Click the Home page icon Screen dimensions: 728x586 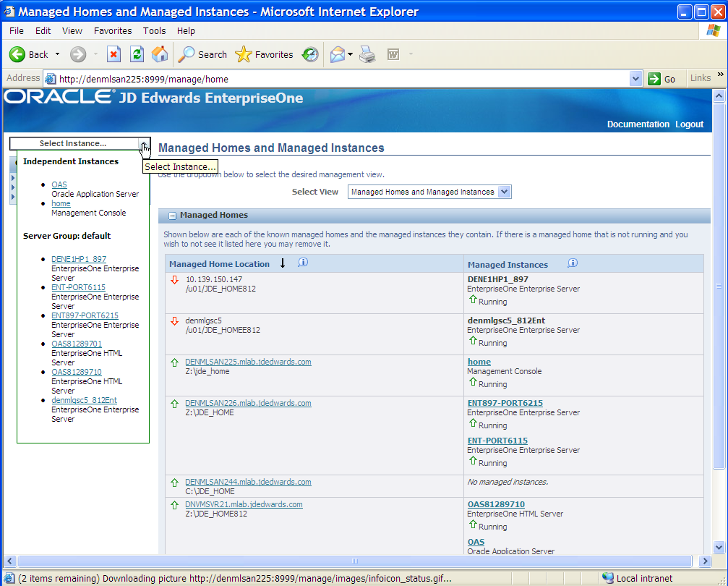click(160, 54)
